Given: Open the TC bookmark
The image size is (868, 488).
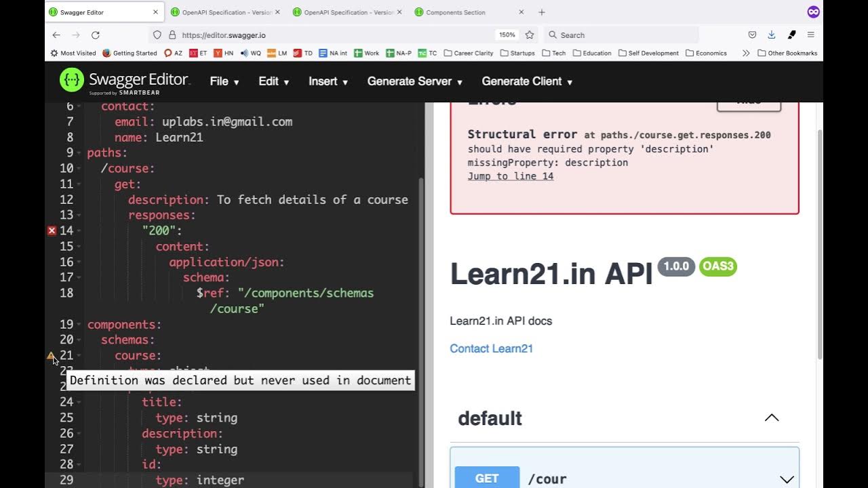Looking at the screenshot, I should (x=427, y=53).
